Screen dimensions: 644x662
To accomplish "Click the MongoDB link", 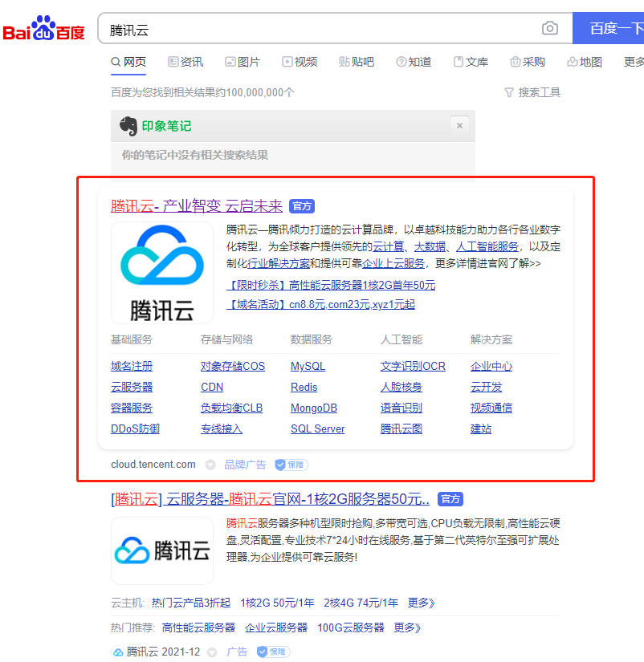I will (x=314, y=408).
